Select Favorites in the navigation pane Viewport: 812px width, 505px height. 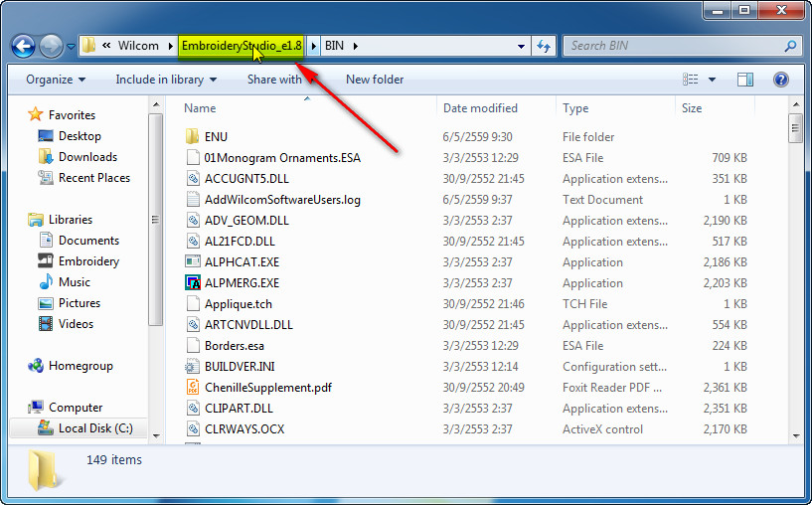click(x=62, y=115)
